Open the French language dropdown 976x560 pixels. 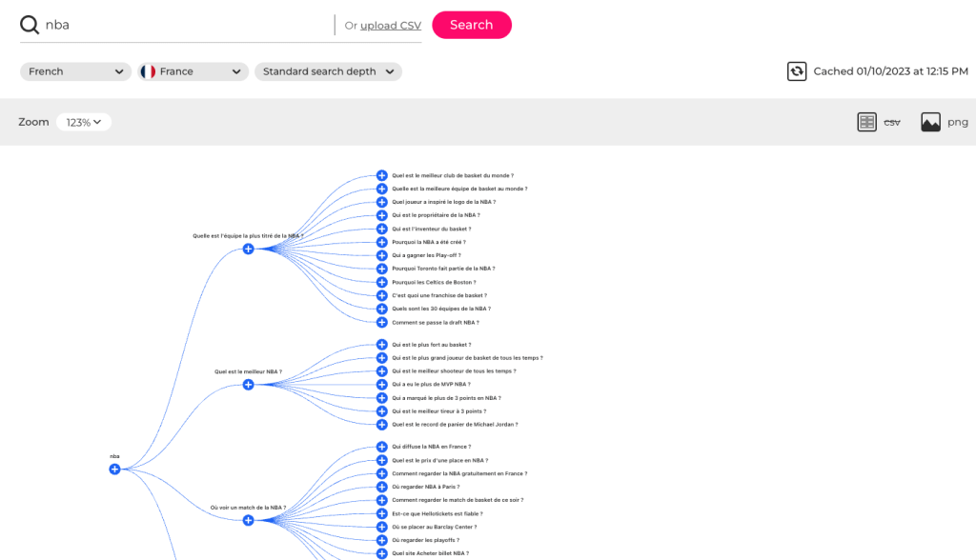pos(74,70)
